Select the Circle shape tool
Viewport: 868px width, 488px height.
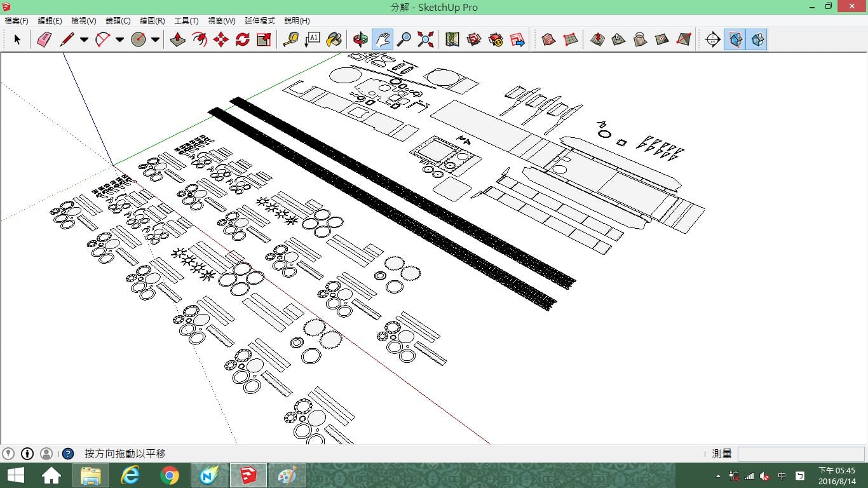click(x=139, y=39)
